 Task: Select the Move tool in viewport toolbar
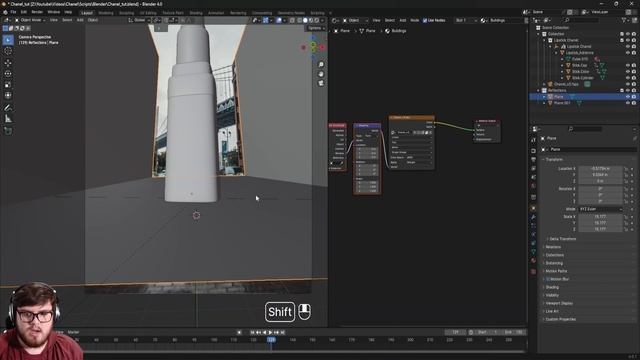pyautogui.click(x=8, y=62)
